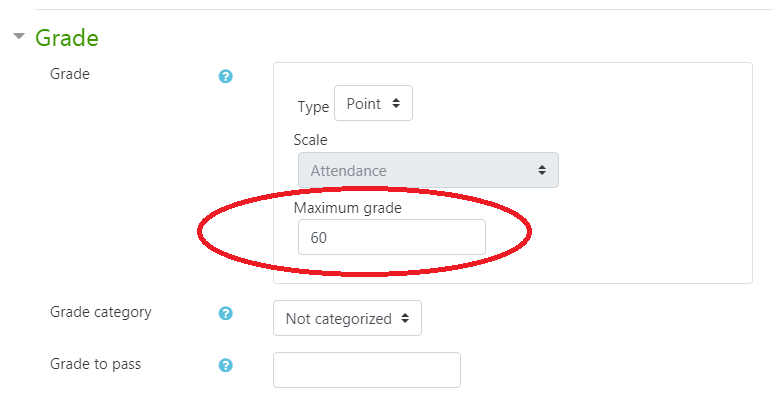Open the Not categorized grade category dropdown
Viewport: 773px width, 399px height.
347,318
